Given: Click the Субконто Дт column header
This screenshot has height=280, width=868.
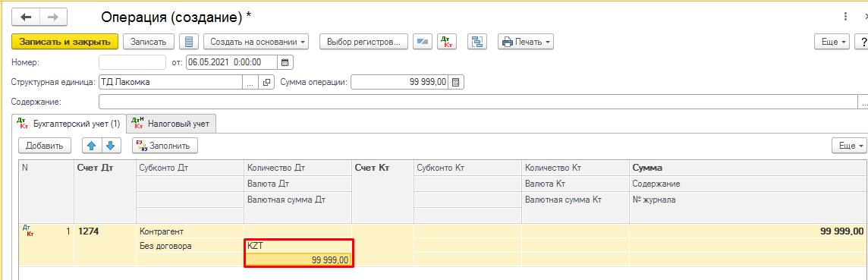Looking at the screenshot, I should [190, 168].
